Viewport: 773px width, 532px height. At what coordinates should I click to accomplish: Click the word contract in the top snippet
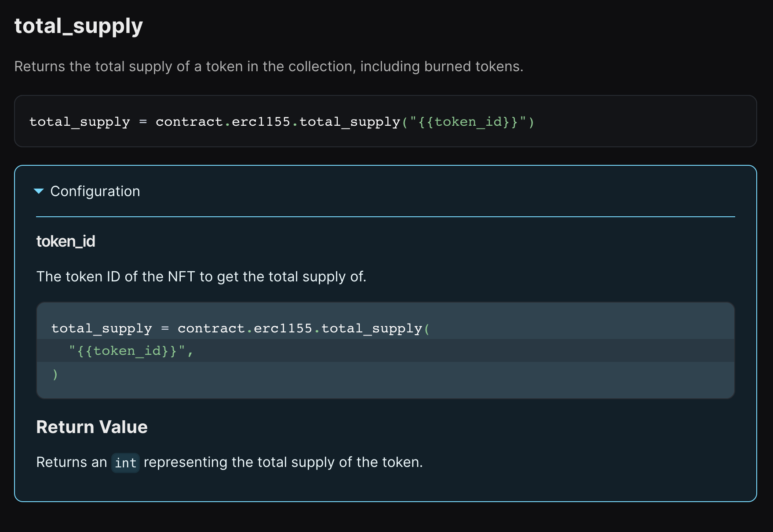tap(189, 122)
